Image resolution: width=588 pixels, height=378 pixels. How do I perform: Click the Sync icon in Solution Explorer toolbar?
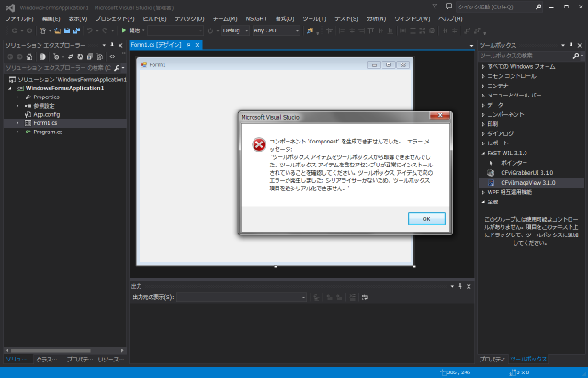tap(70, 57)
